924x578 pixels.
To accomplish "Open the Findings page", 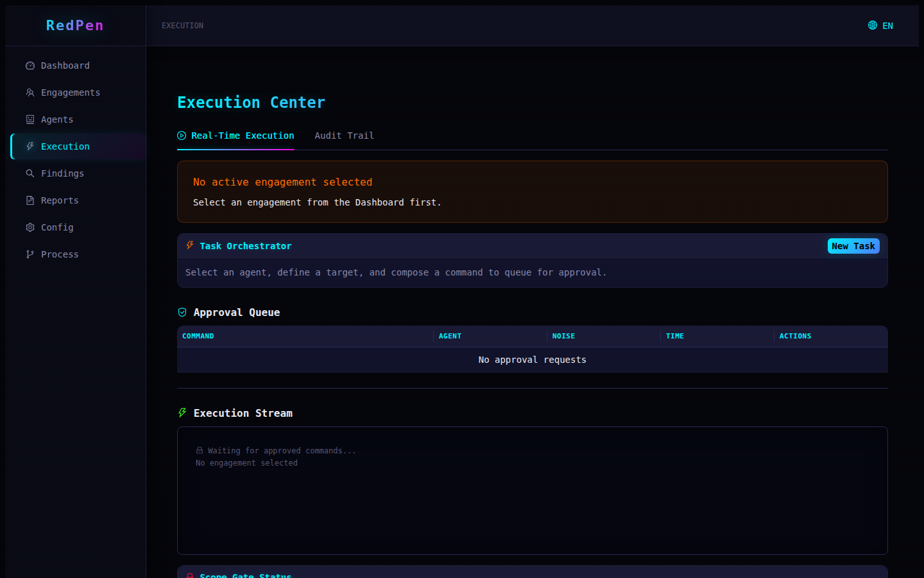I will [x=76, y=173].
